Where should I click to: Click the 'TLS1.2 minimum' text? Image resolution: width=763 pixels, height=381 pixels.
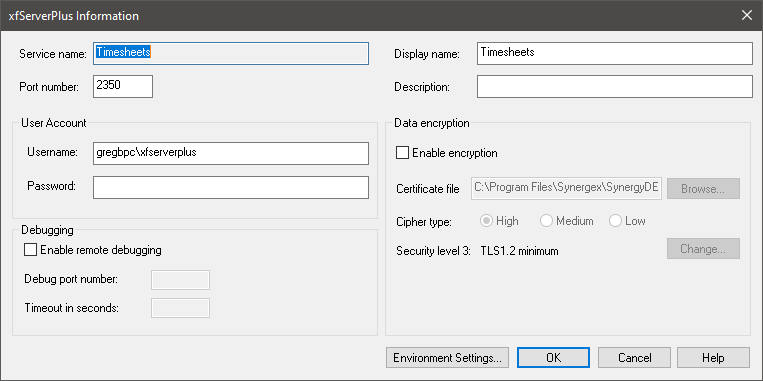click(x=519, y=251)
